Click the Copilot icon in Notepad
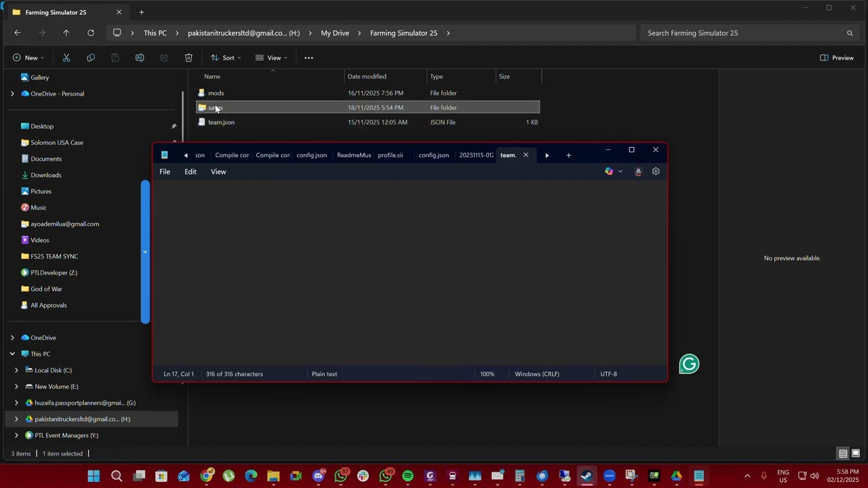This screenshot has width=868, height=488. [x=609, y=171]
